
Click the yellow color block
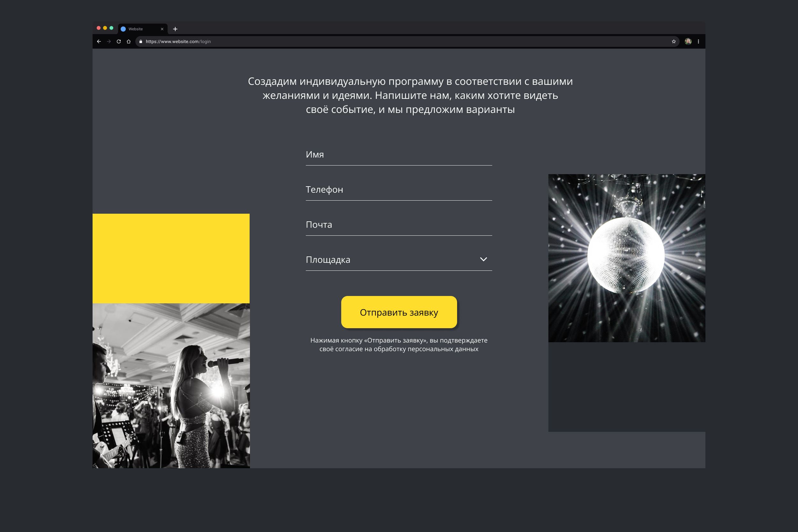tap(171, 258)
